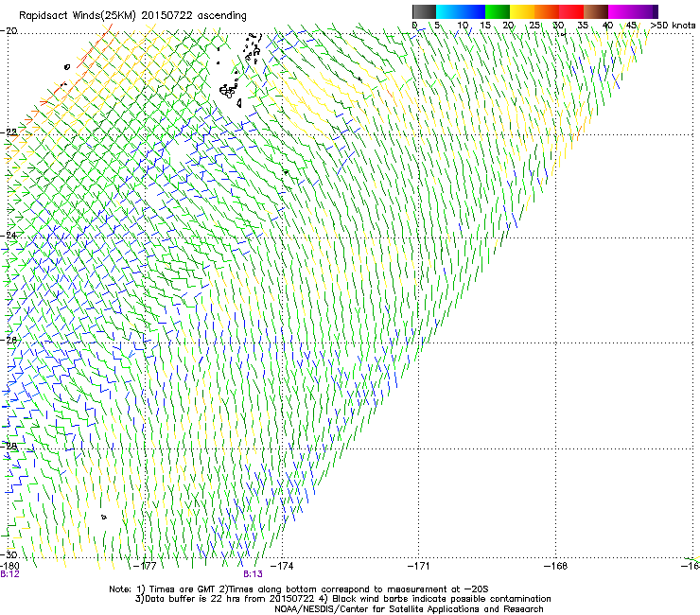Click the 'Data buffer is 22 hrs' note line
700x615 pixels.
tap(342, 599)
